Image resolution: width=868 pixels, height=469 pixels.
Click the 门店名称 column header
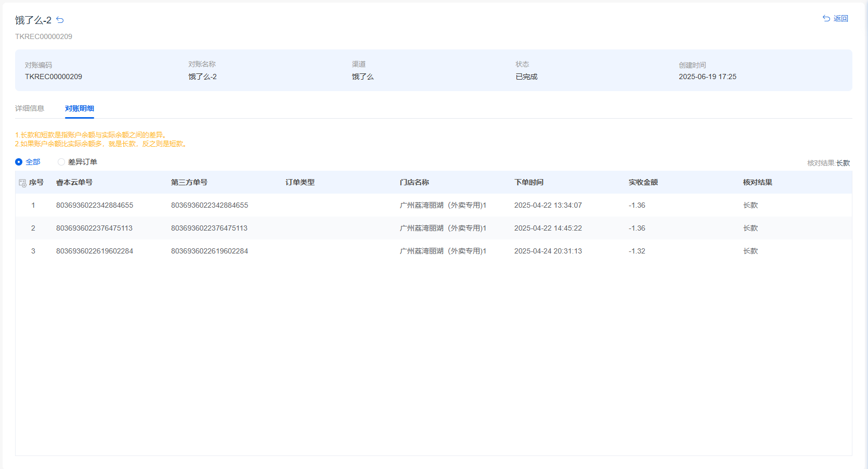tap(414, 182)
